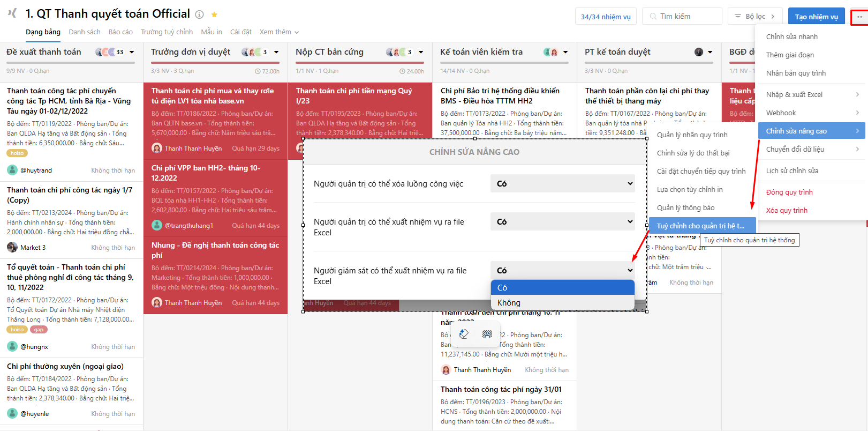Switch to the Mẫu in tab
Viewport: 868px width, 431px height.
pos(212,32)
